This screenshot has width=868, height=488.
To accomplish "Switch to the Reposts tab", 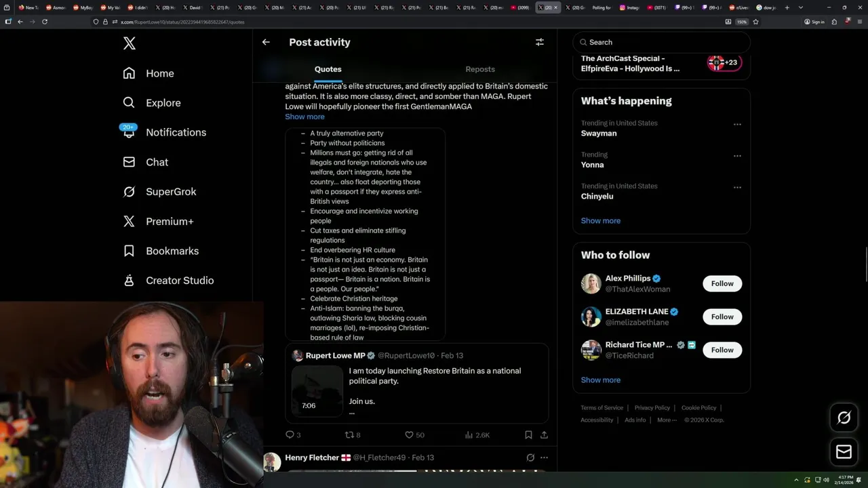I will pyautogui.click(x=480, y=69).
